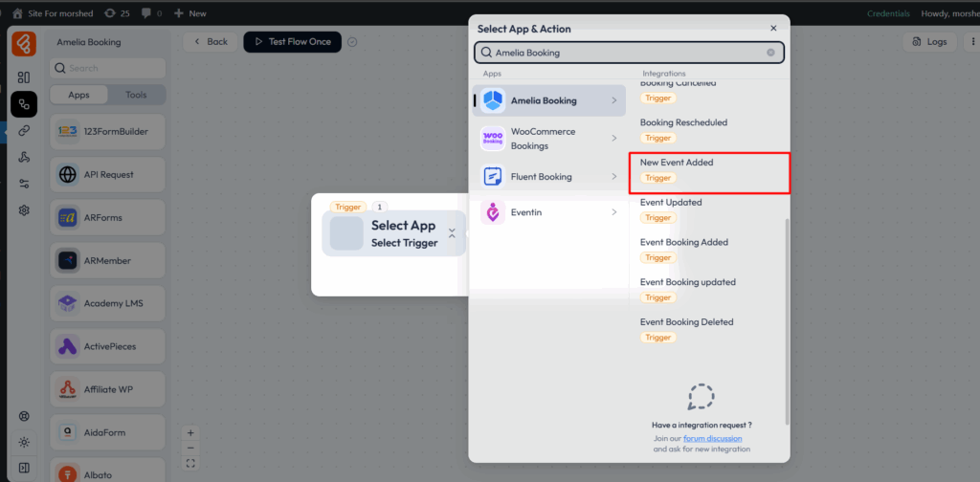Screen dimensions: 980x482
Task: Toggle the light/dark theme sun icon
Action: point(24,442)
